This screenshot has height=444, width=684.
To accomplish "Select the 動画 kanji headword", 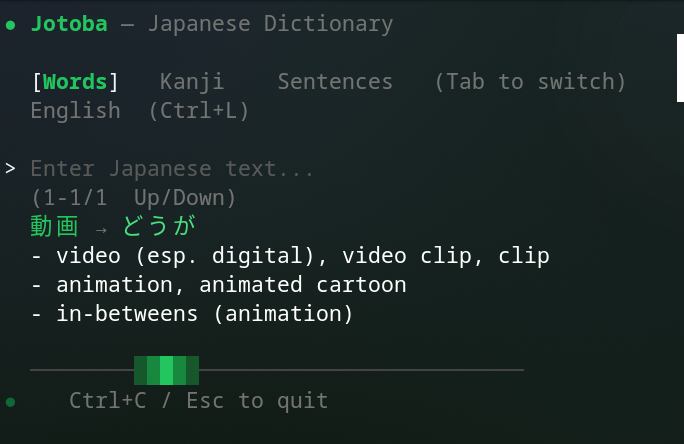I will [55, 226].
